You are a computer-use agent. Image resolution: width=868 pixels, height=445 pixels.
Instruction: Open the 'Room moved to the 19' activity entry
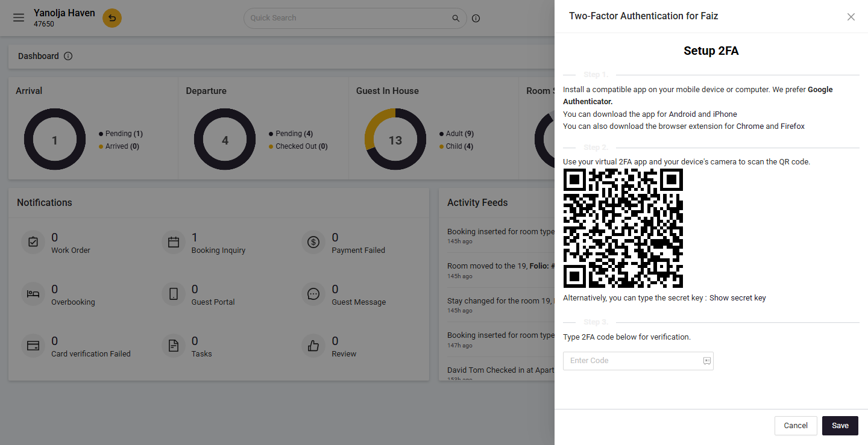(500, 270)
